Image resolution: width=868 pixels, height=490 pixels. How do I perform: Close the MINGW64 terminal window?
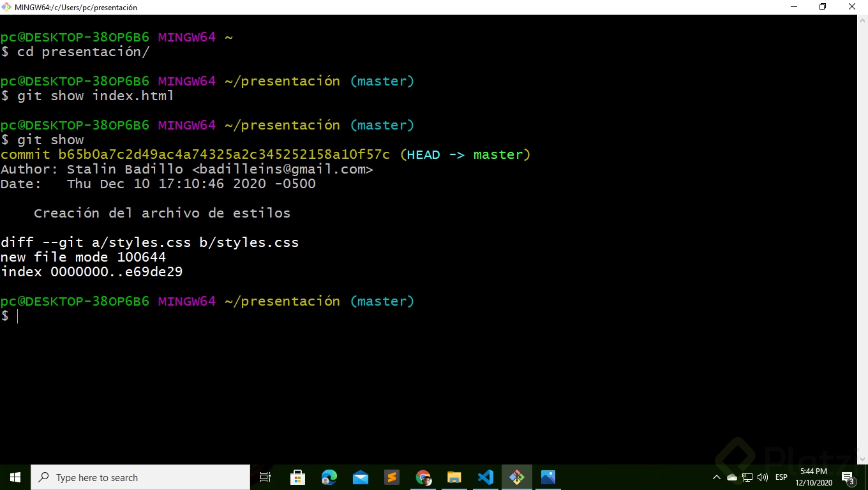pos(852,7)
